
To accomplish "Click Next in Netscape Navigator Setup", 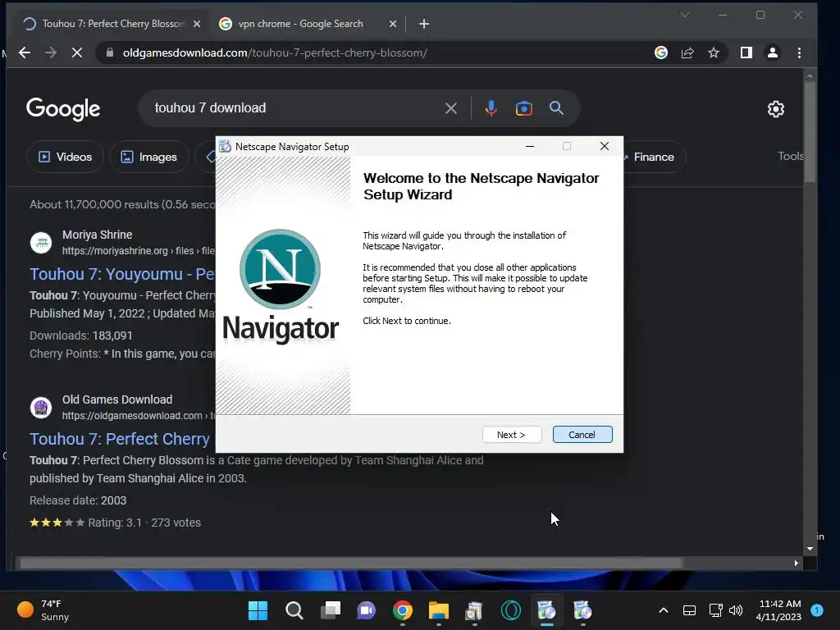I will click(512, 435).
